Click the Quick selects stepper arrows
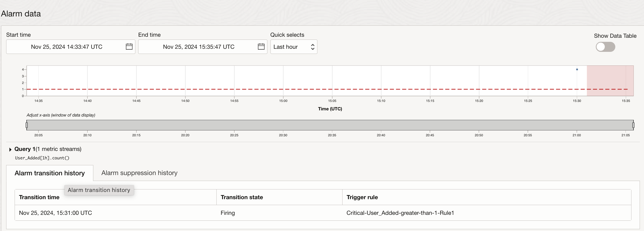 pos(313,47)
